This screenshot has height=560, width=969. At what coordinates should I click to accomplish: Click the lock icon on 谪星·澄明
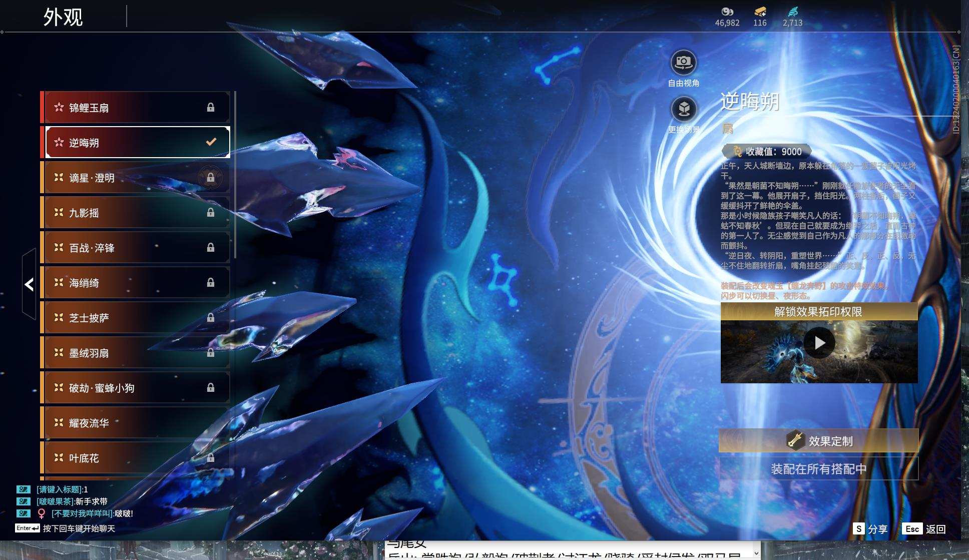[x=211, y=178]
